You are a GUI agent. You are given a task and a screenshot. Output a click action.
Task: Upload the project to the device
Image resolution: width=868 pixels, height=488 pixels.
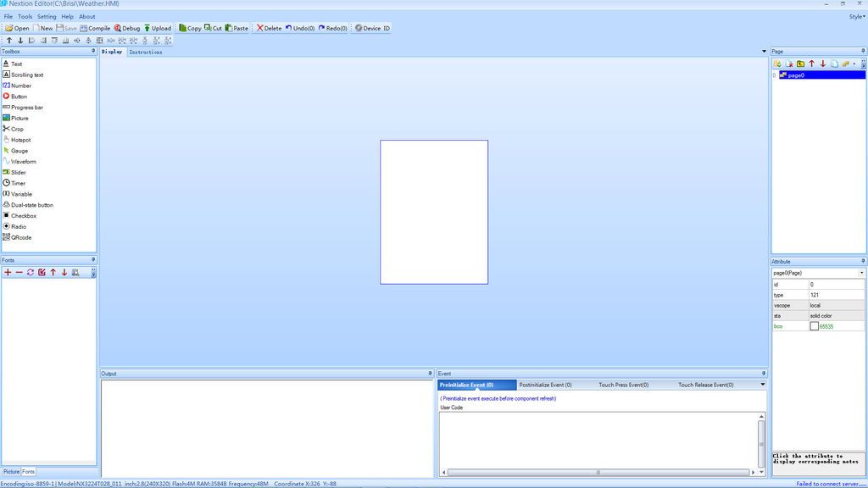[x=158, y=28]
